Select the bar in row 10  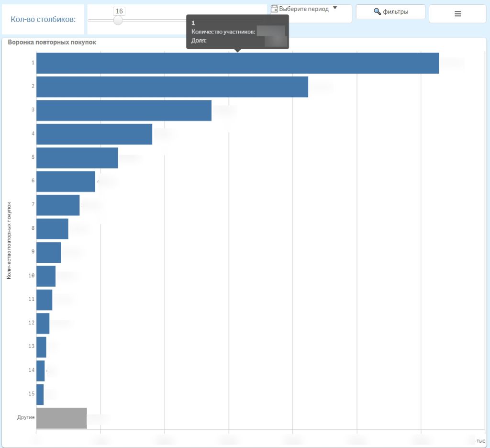[46, 276]
